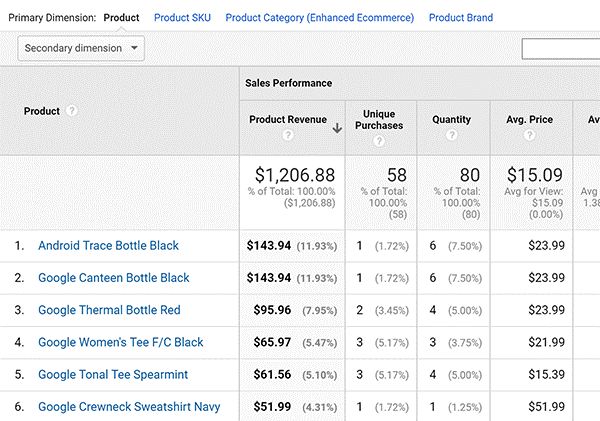
Task: Click help icon next to Product header
Action: (x=72, y=111)
